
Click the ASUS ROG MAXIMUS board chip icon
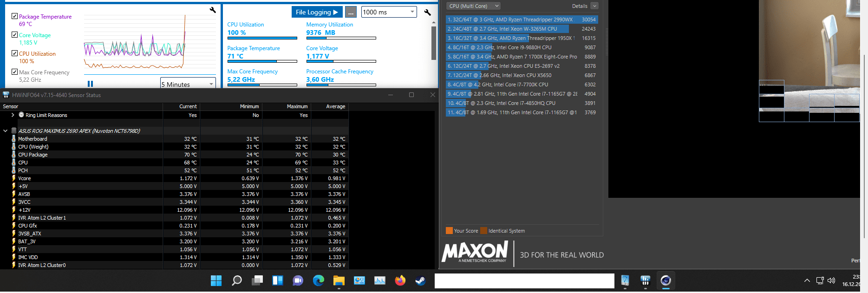(x=14, y=131)
